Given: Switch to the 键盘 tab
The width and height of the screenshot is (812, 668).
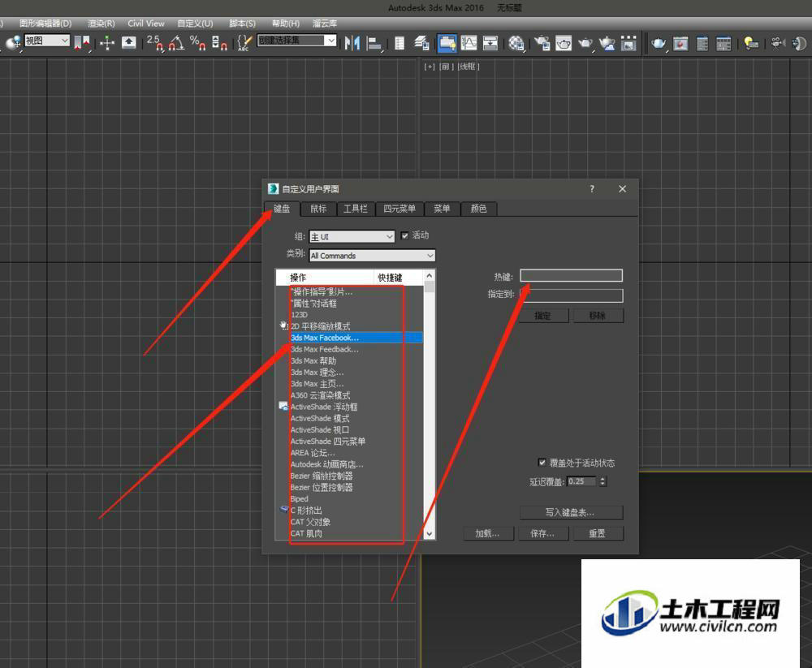Looking at the screenshot, I should tap(282, 209).
